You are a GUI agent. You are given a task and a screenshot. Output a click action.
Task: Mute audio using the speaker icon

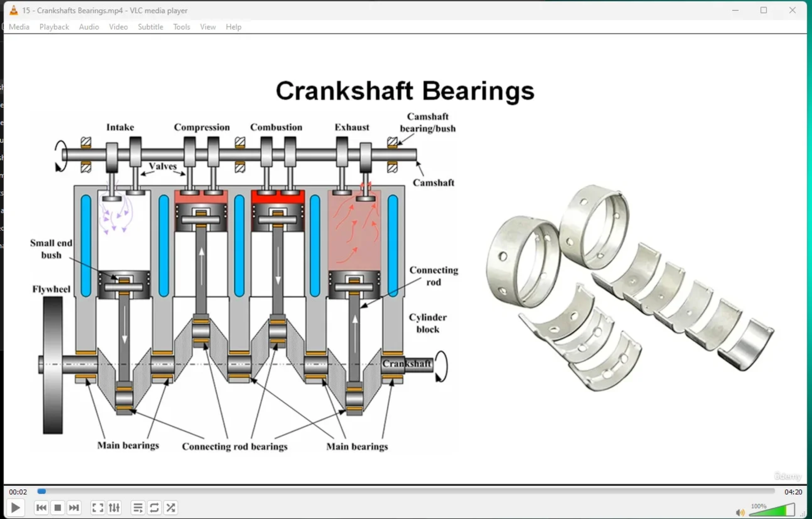(740, 512)
